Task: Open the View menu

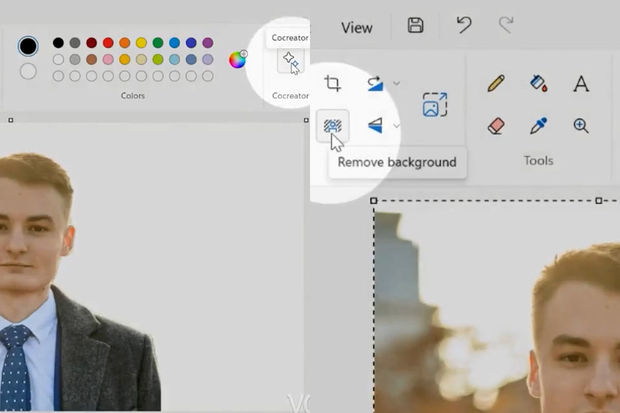Action: [x=356, y=27]
